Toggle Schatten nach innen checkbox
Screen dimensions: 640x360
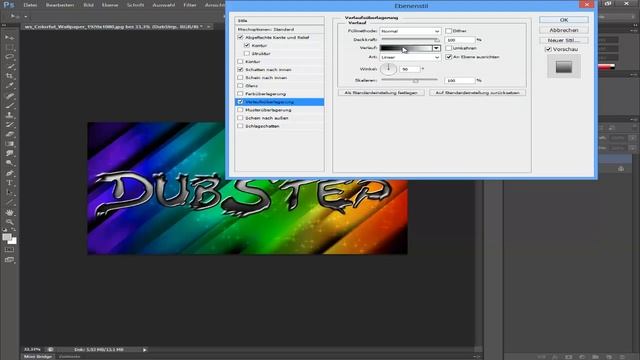tap(240, 69)
